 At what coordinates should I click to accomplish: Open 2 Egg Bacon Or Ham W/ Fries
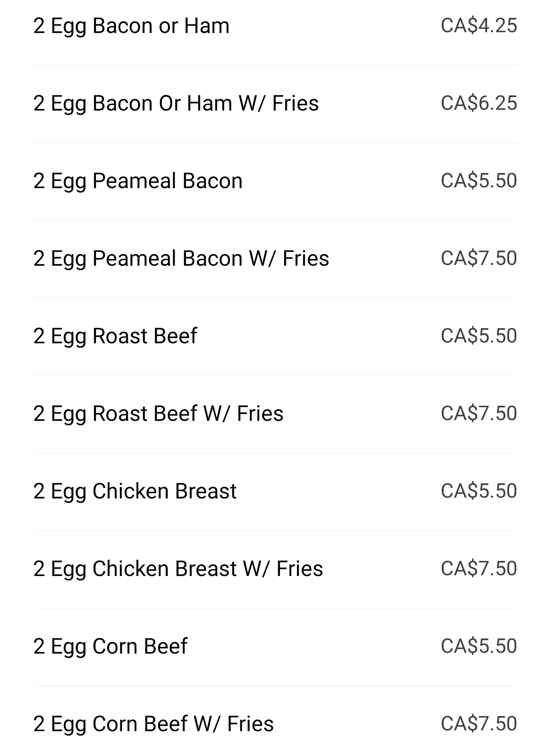coord(176,104)
